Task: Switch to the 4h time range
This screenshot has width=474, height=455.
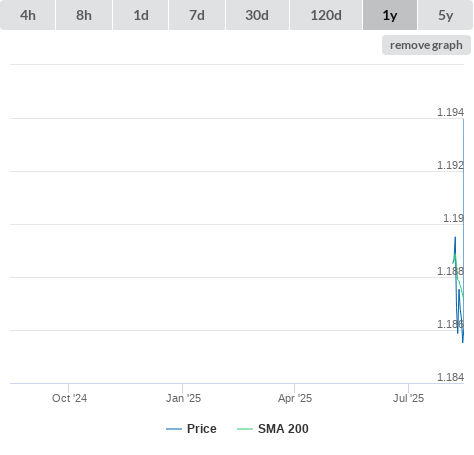Action: [28, 15]
